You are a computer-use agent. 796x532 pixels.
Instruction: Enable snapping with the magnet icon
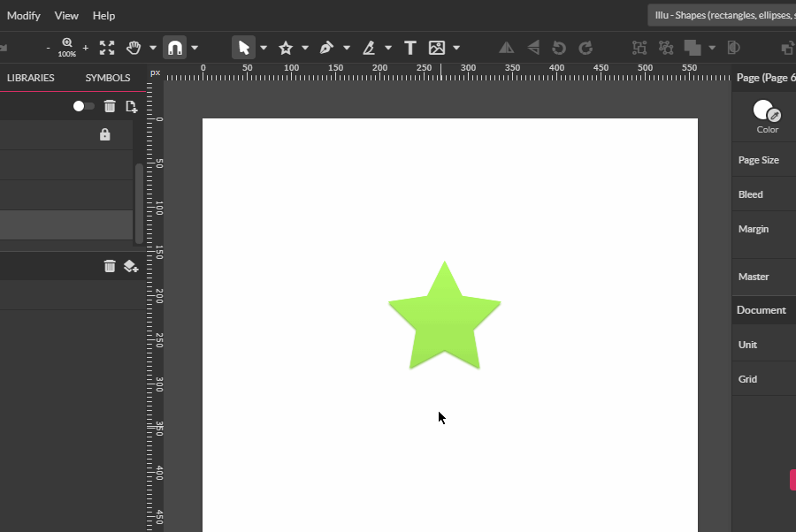(x=175, y=48)
